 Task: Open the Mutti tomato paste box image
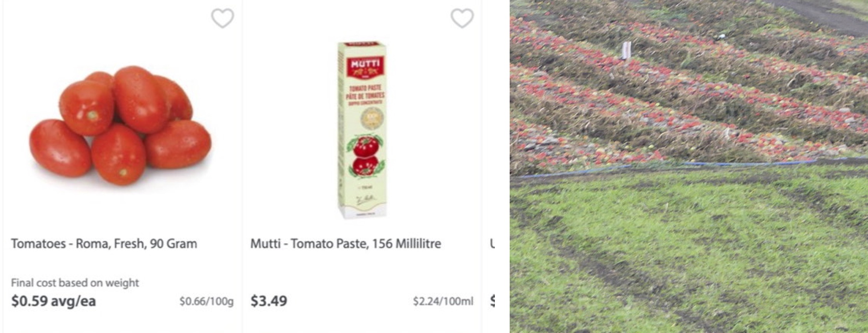coord(362,130)
